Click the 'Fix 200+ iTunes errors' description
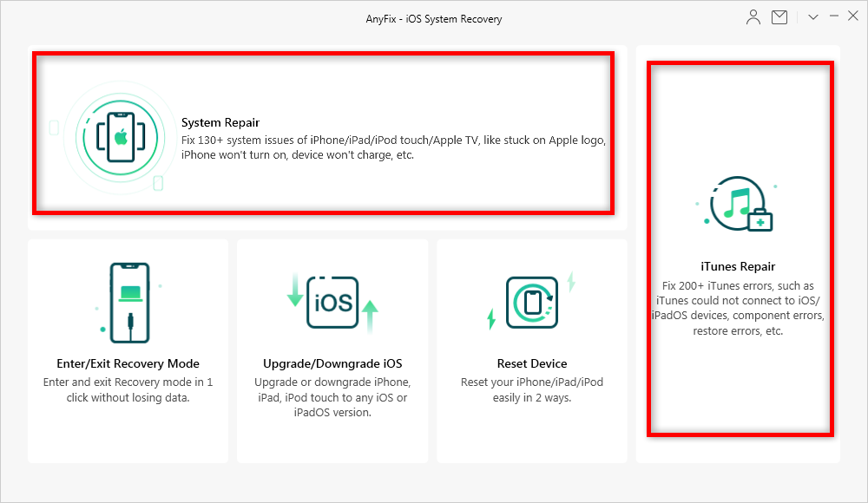Screen dimensions: 868x503 (738, 308)
